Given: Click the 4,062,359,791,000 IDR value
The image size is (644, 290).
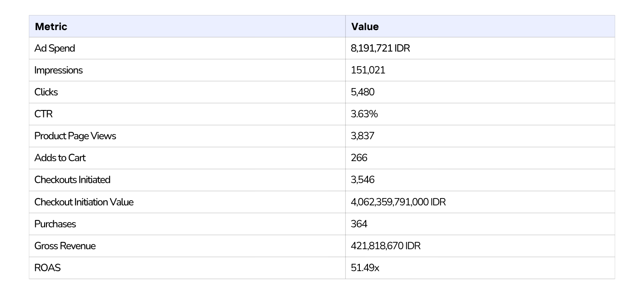Looking at the screenshot, I should pyautogui.click(x=398, y=202).
